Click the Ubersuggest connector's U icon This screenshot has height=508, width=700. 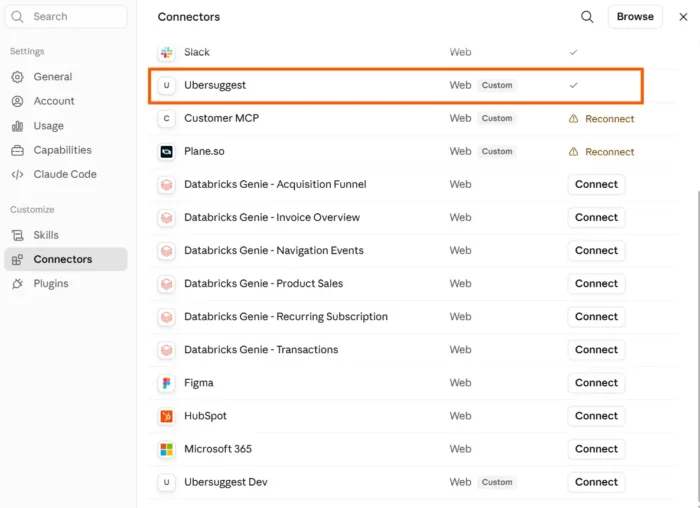167,85
